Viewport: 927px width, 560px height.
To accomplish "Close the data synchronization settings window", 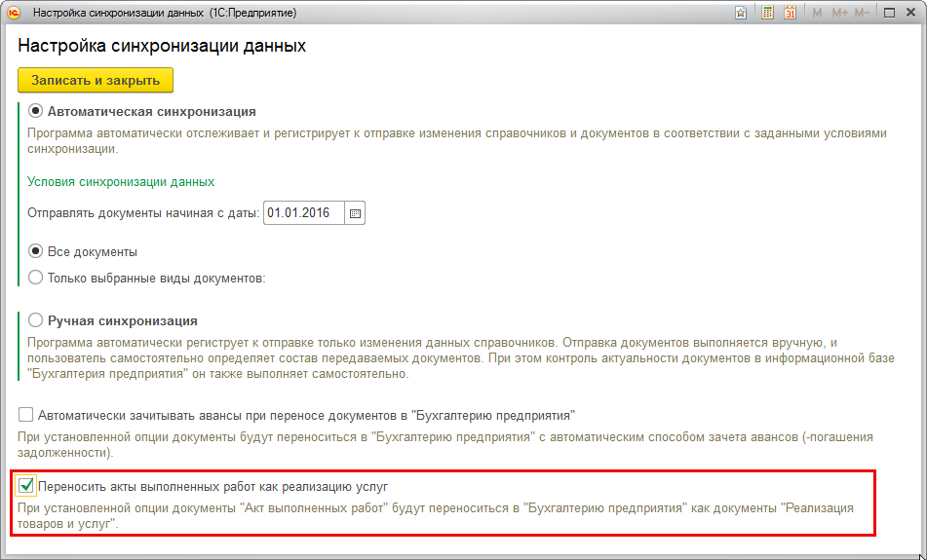I will click(911, 13).
